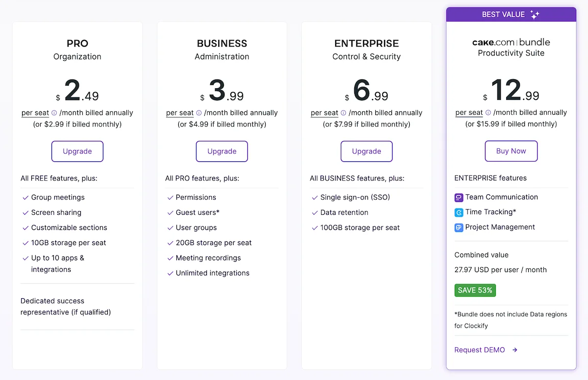
Task: Click the Project Management app icon
Action: point(458,227)
